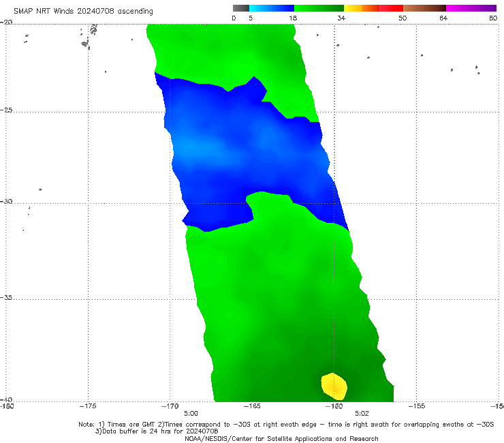
Task: Click the swath time label '5:02'
Action: click(x=362, y=414)
